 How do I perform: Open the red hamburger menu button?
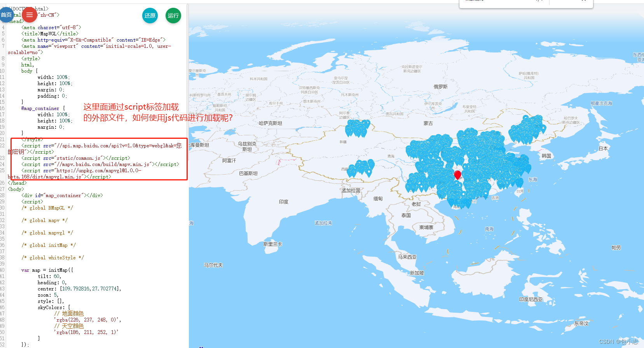click(x=30, y=15)
